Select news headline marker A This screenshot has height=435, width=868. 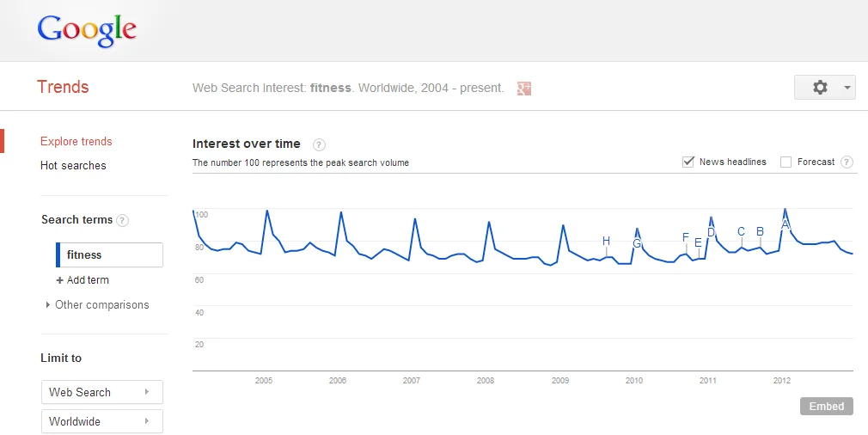pos(785,224)
